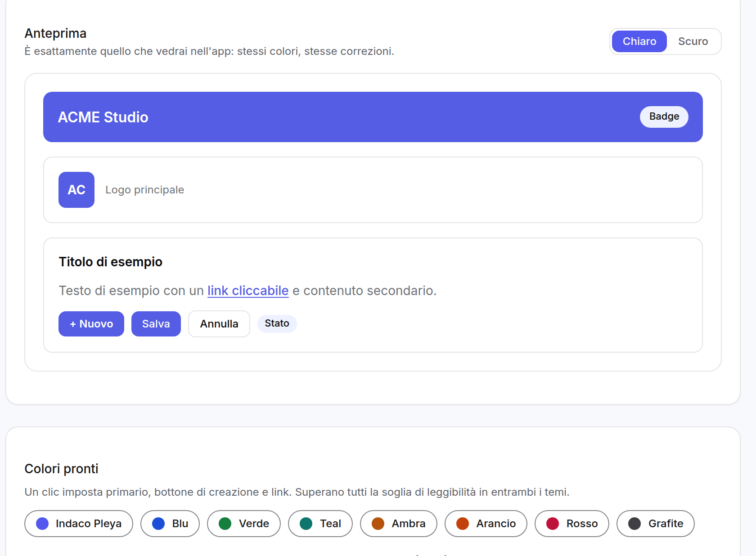Click the AC logo tile

pos(76,190)
